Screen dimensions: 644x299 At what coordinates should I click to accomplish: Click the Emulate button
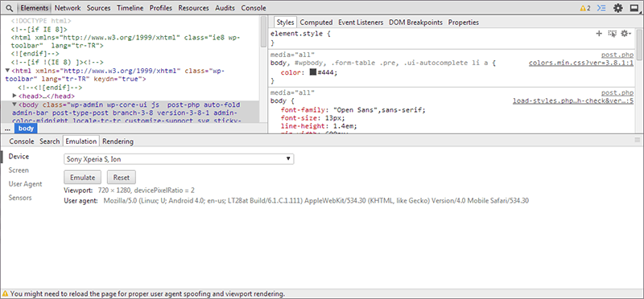(83, 178)
